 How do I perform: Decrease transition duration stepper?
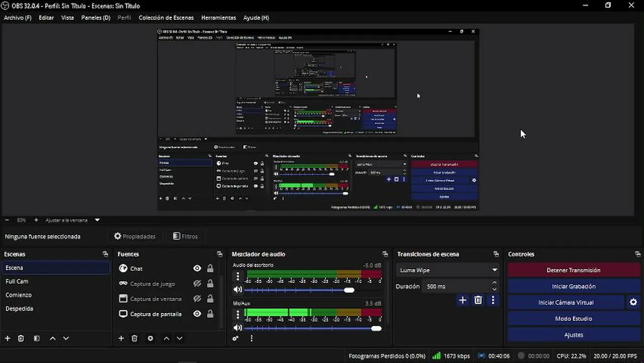[x=494, y=289]
